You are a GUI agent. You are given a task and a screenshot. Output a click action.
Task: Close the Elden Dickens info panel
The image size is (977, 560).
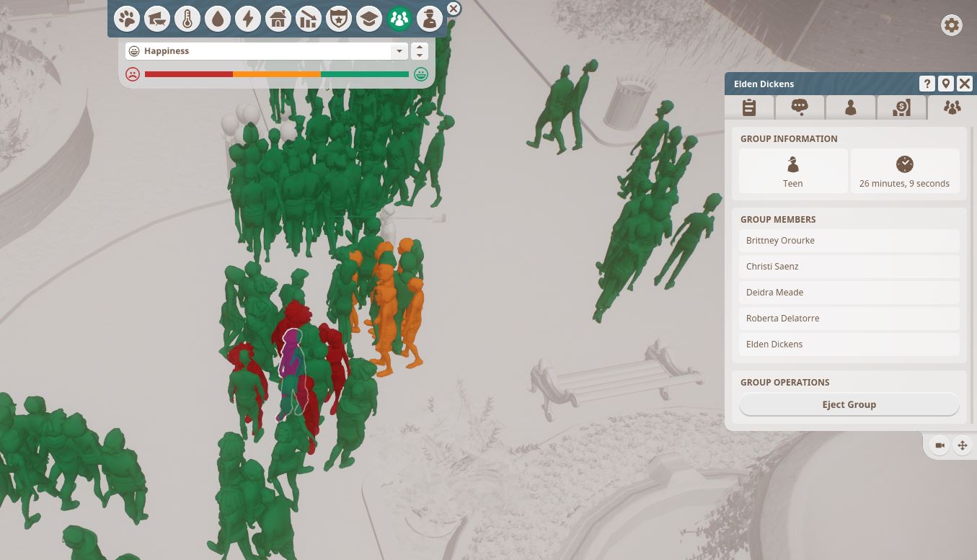tap(965, 84)
